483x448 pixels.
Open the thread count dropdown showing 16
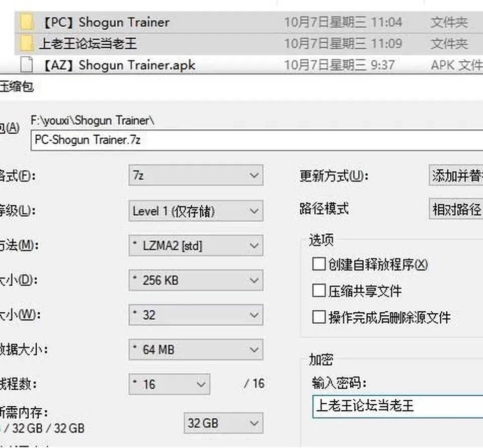click(170, 384)
